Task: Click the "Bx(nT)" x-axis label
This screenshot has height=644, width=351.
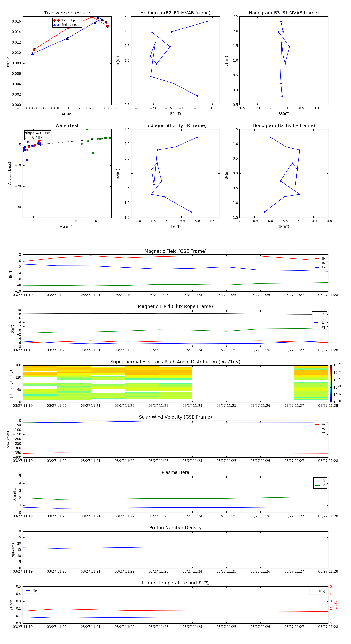Action: (284, 227)
